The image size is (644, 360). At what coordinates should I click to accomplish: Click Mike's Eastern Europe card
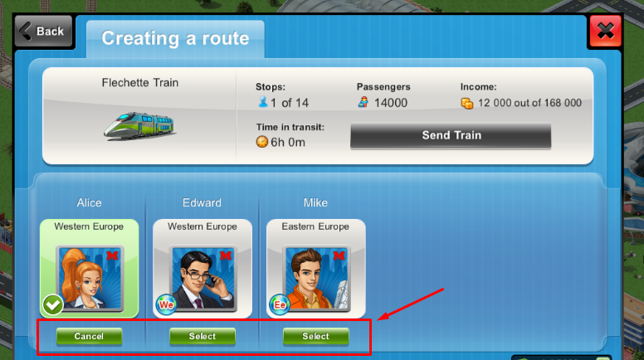[316, 269]
